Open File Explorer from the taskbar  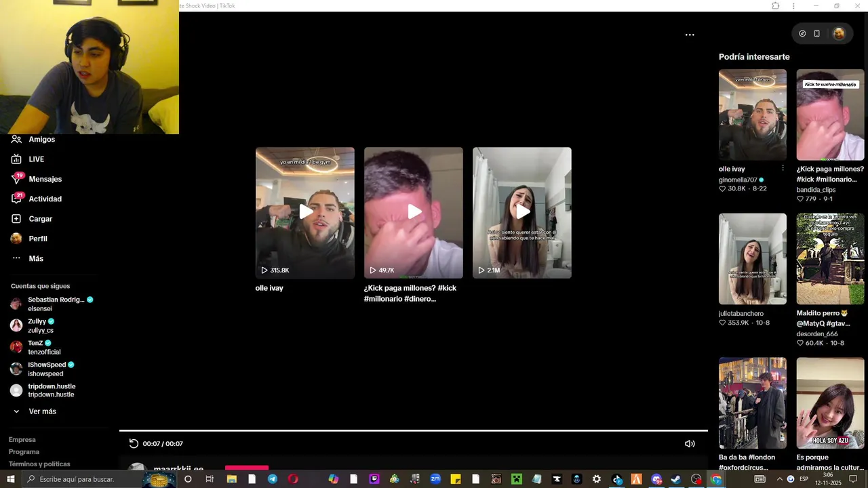coord(231,479)
